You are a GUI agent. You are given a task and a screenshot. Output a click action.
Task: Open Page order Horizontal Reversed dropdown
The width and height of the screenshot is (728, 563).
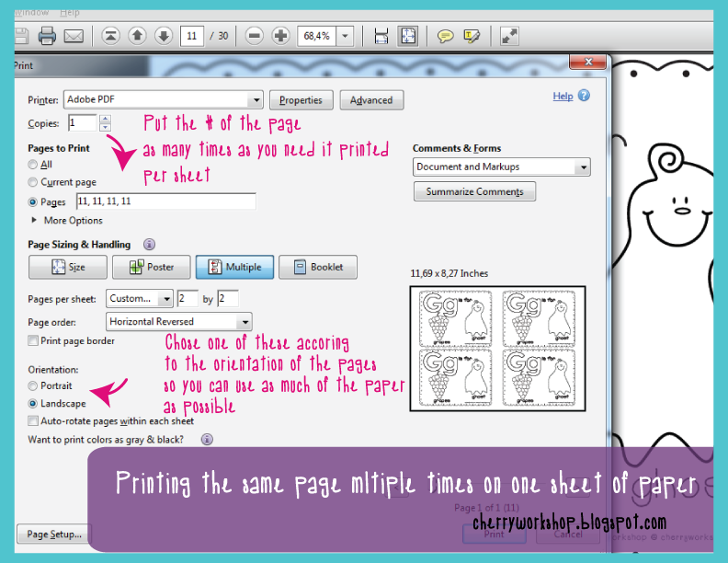[178, 321]
